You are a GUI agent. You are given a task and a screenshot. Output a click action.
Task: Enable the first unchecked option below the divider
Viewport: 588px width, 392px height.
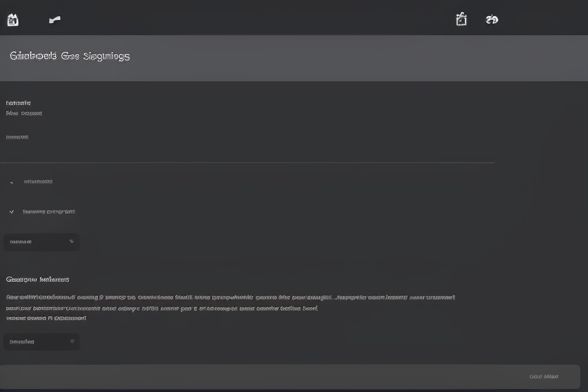[x=38, y=182]
